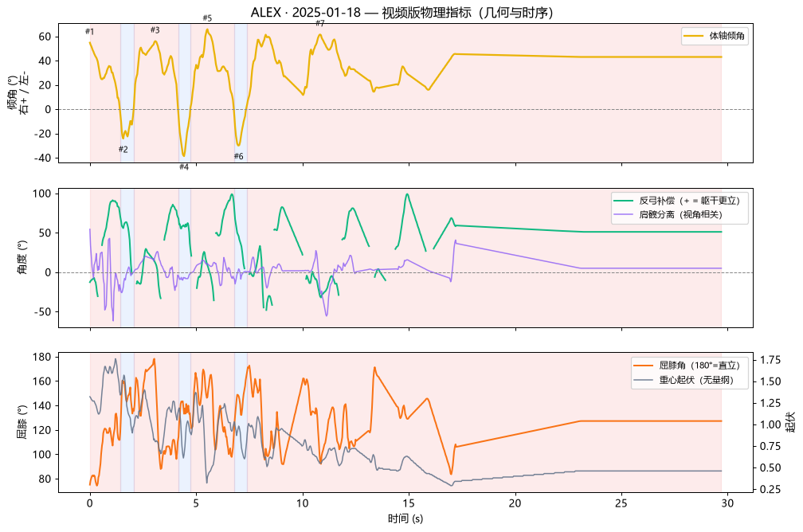Select the #5 peak annotation
803x532 pixels.
207,18
